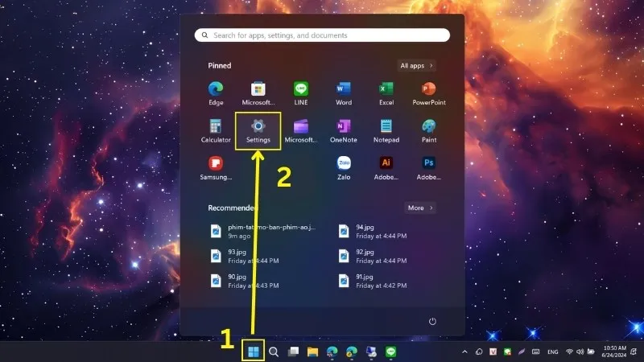Image resolution: width=644 pixels, height=362 pixels.
Task: Click the power button in Start menu
Action: click(x=432, y=321)
